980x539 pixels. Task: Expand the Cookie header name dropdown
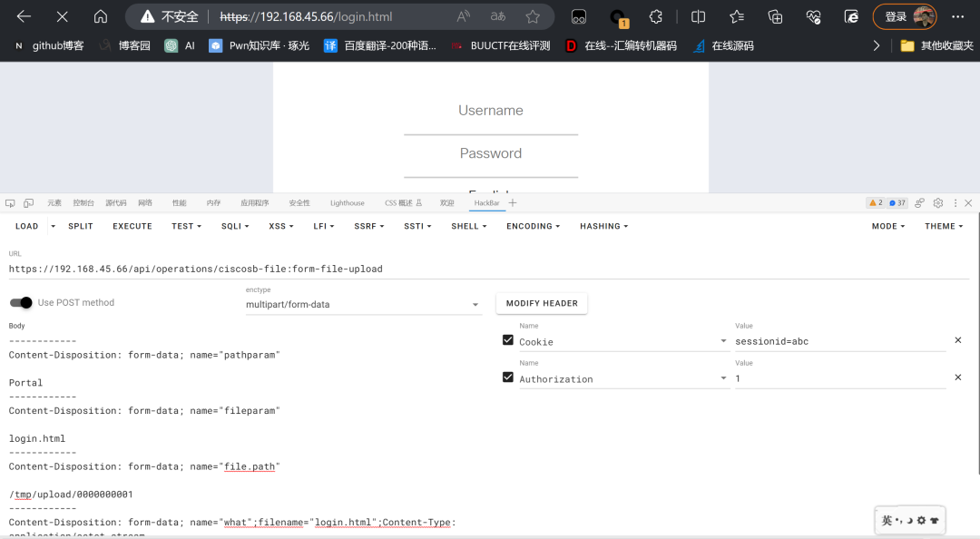pos(723,341)
